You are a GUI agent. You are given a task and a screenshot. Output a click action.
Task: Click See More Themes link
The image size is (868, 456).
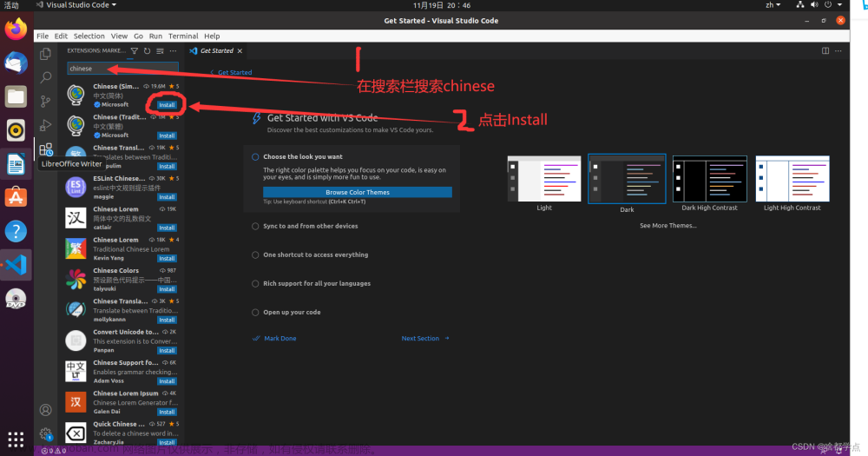coord(668,226)
